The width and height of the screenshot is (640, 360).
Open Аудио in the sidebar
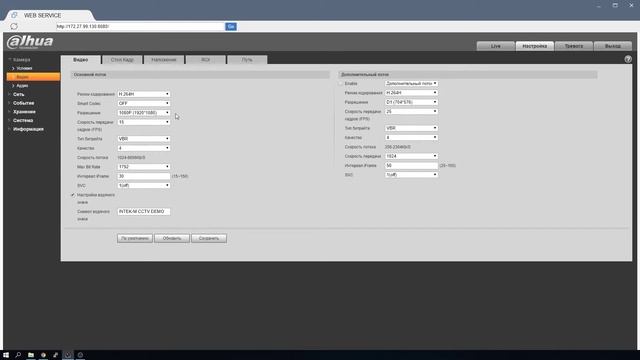[22, 86]
